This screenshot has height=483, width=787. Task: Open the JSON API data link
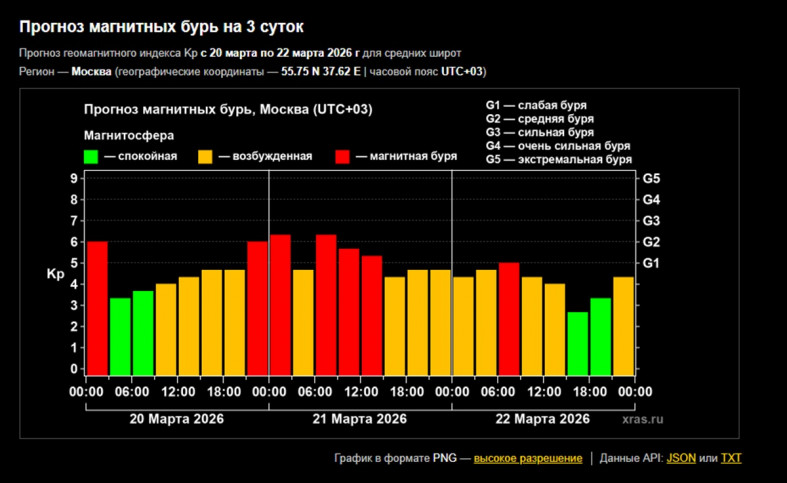coord(681,458)
